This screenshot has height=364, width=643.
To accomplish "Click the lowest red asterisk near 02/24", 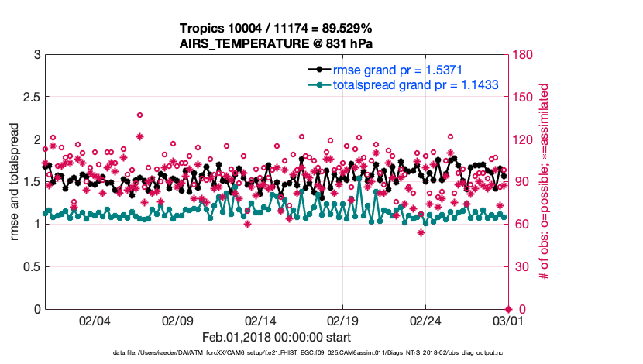I will [x=421, y=232].
